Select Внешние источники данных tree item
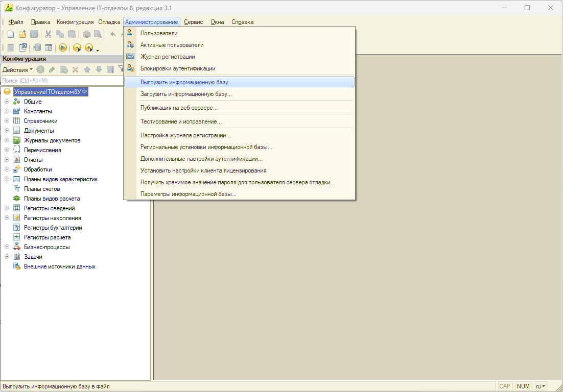Image resolution: width=563 pixels, height=392 pixels. pos(59,266)
